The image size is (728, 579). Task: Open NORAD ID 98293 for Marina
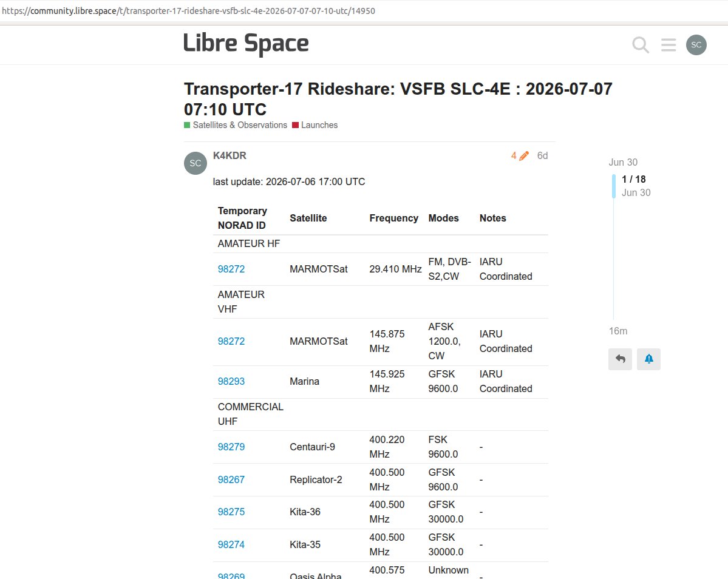tap(231, 381)
